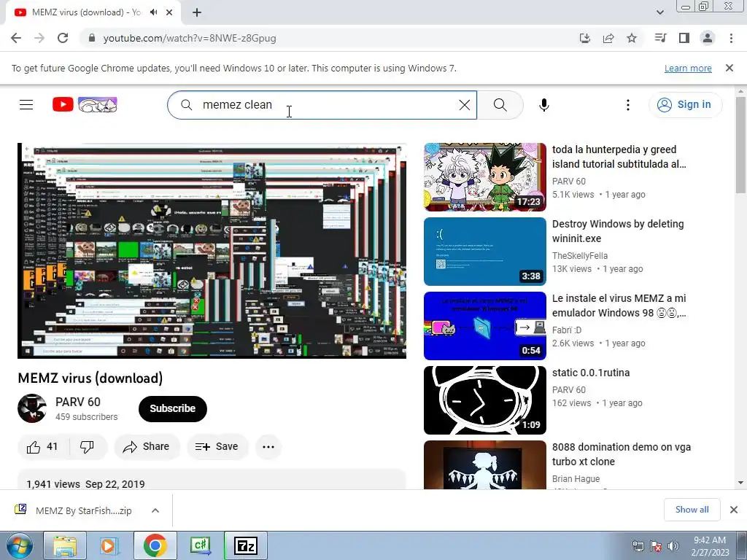Click the Sign in button
This screenshot has width=747, height=560.
[684, 105]
